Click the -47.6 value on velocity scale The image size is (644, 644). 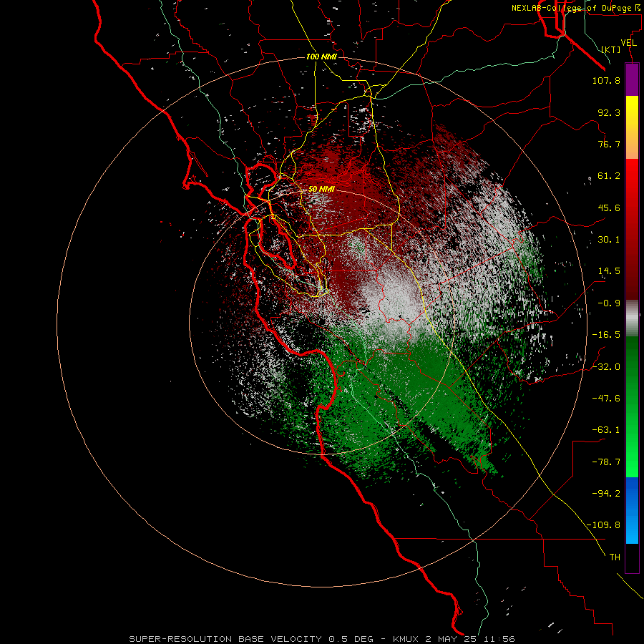tap(606, 399)
